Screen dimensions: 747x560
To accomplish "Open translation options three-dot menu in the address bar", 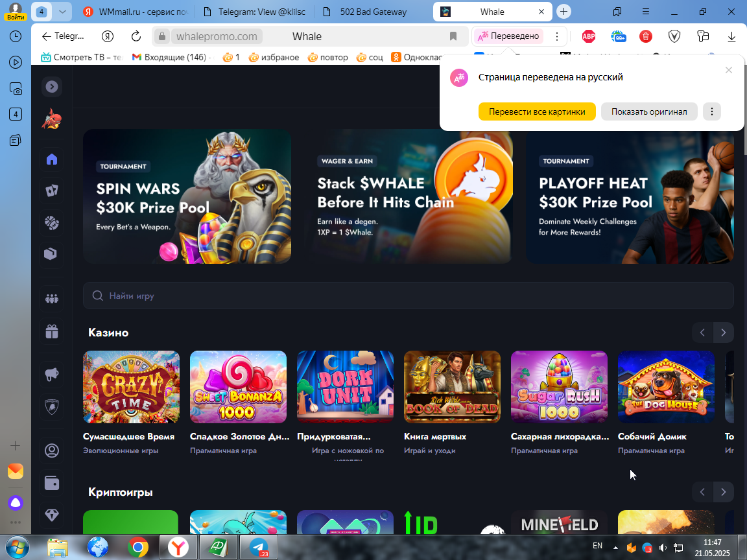I will [556, 36].
